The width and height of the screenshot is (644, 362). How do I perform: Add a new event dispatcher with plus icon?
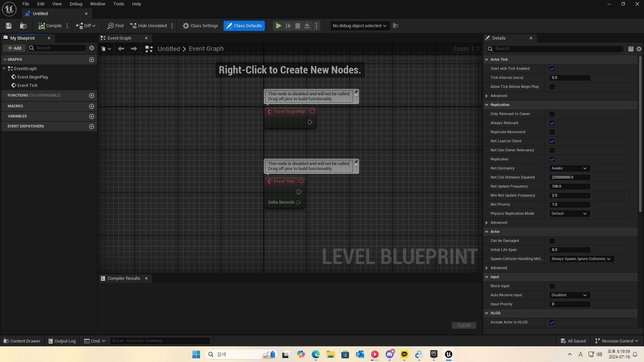pos(91,126)
